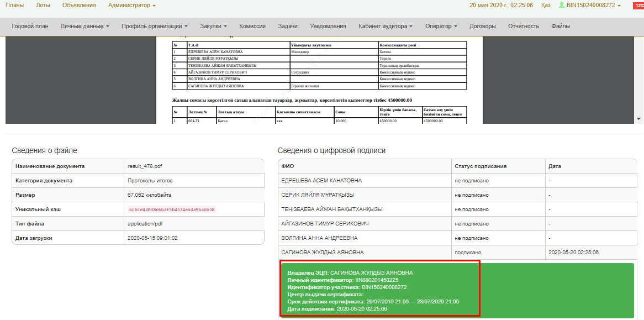Switch language to Қаз
This screenshot has height=320, width=644.
click(x=545, y=6)
